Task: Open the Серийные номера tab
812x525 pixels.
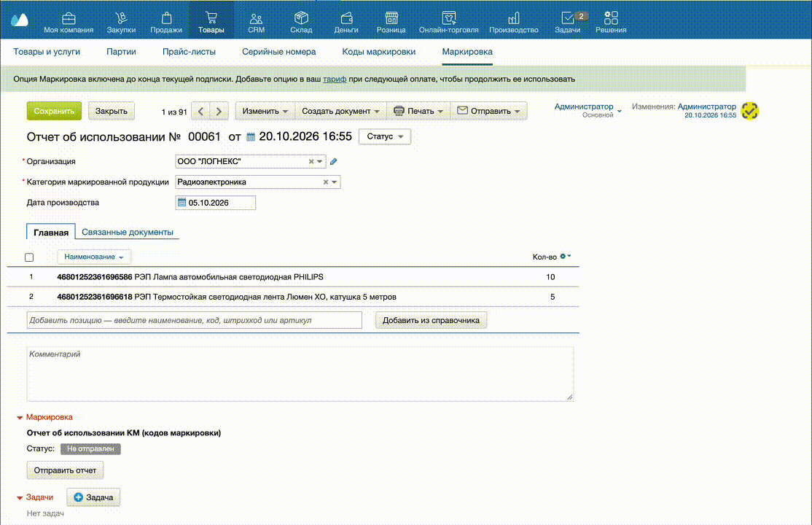Action: [x=278, y=52]
